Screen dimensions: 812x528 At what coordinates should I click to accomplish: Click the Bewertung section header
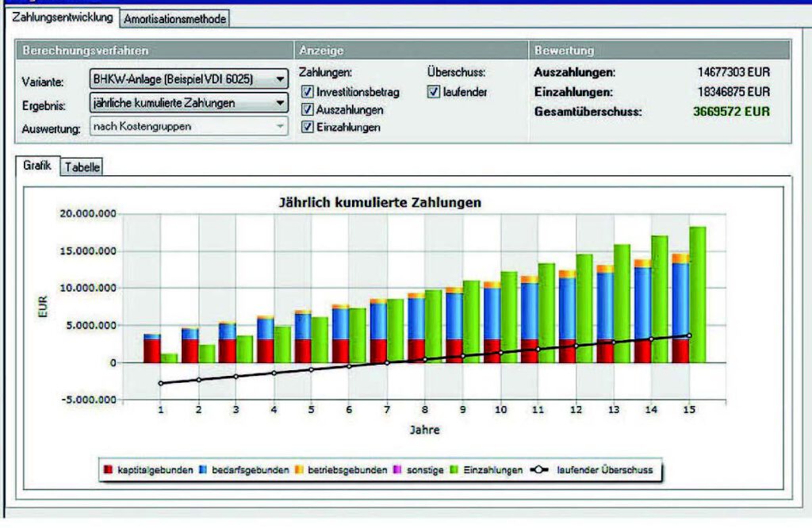(564, 50)
